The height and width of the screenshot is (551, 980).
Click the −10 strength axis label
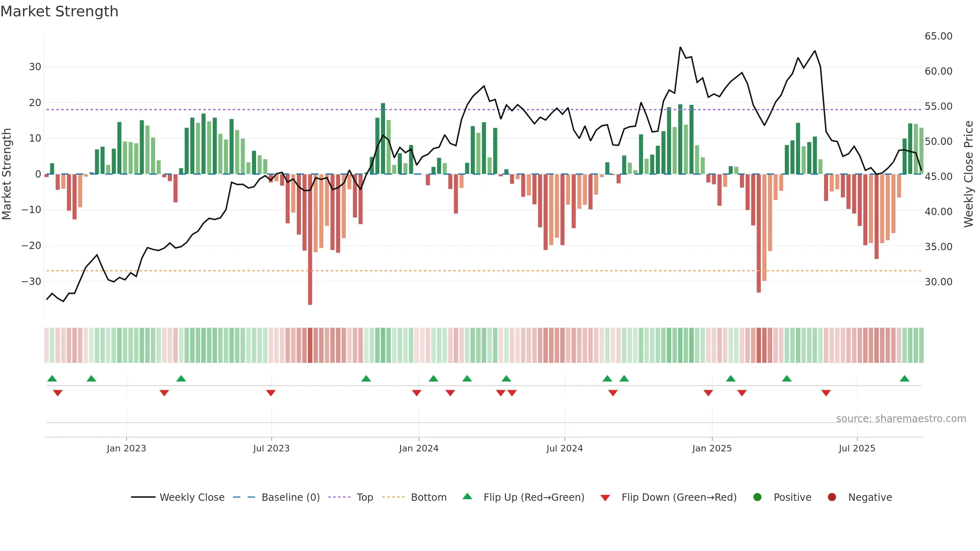coord(31,210)
